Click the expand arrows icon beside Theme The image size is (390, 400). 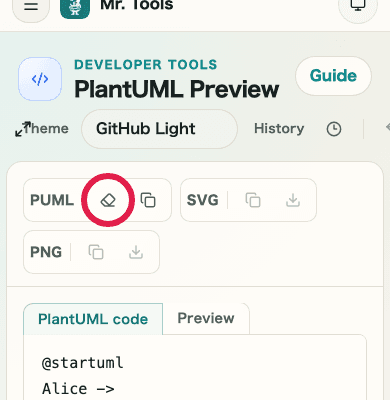pos(23,129)
